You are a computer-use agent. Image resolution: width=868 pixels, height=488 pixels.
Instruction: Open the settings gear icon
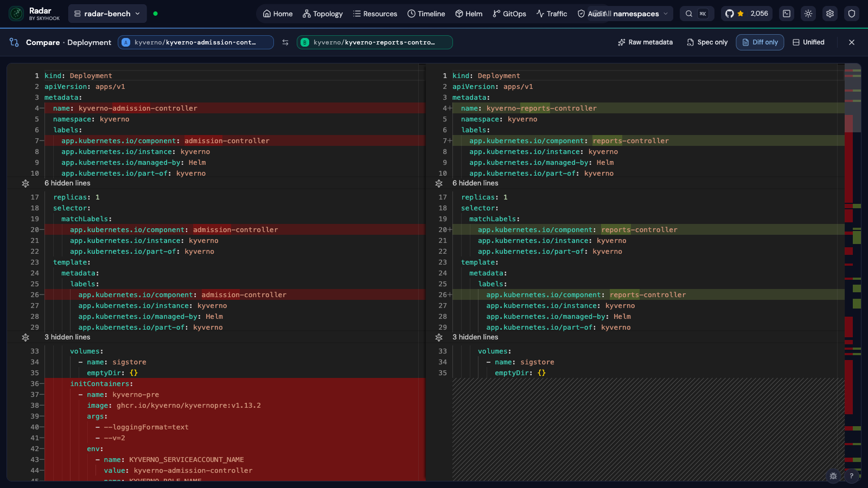click(x=830, y=14)
